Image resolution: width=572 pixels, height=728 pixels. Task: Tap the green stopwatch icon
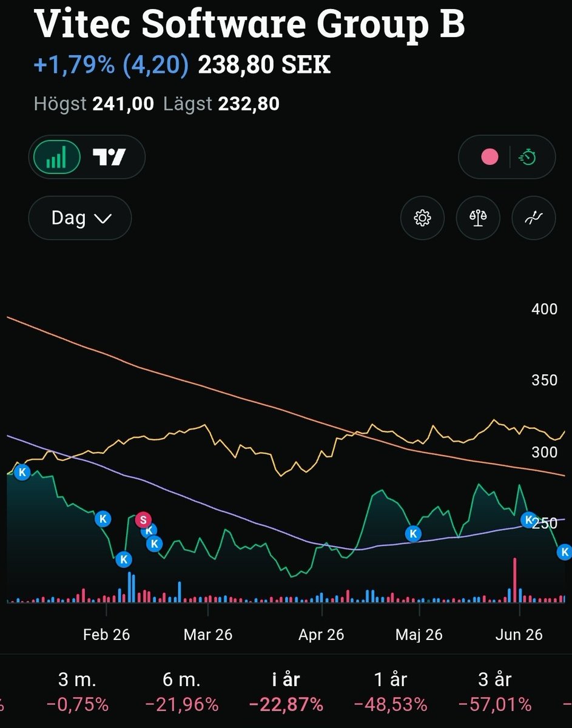528,157
